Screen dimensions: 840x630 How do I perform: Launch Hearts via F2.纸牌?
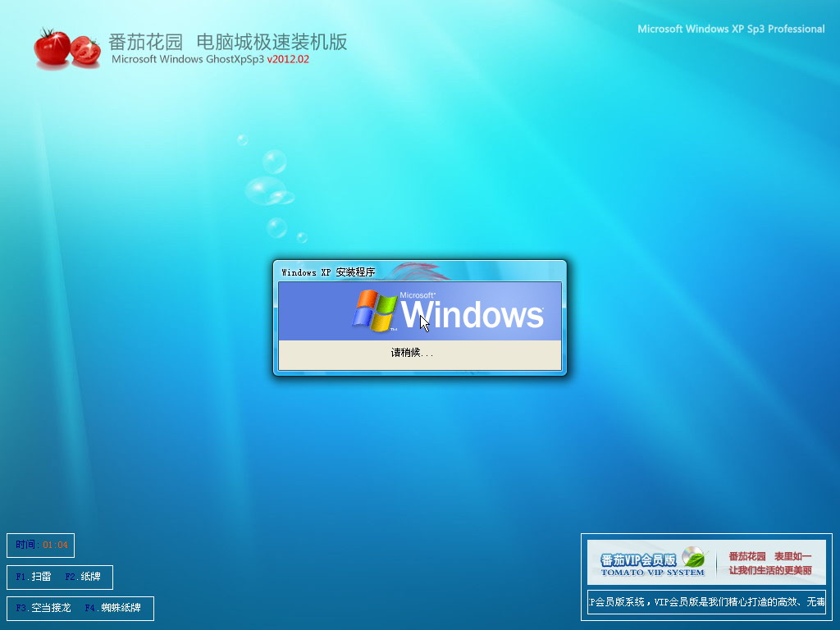click(x=83, y=577)
